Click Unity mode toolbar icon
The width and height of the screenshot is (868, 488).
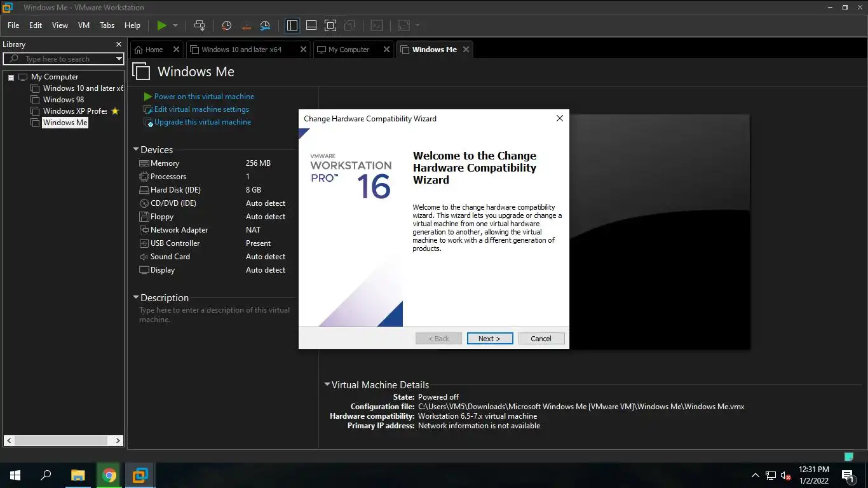pos(349,25)
